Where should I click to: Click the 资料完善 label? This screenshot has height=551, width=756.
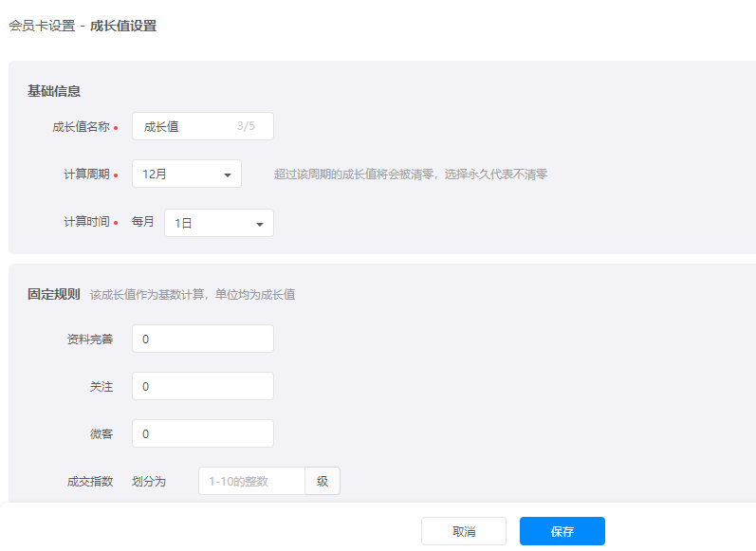[90, 339]
